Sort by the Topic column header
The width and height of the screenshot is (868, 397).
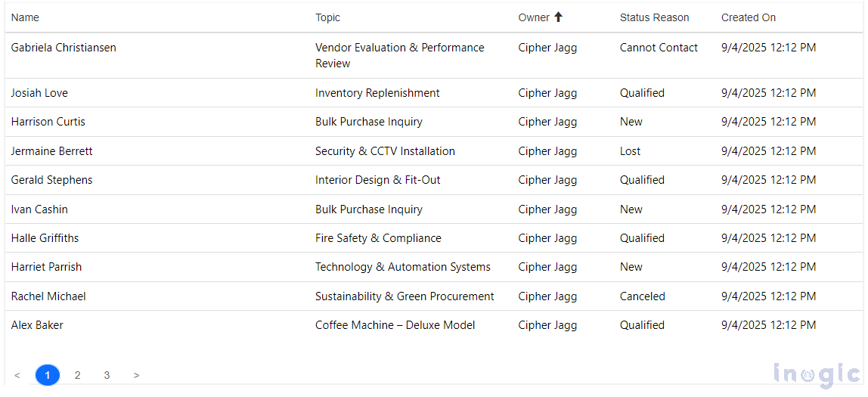[327, 17]
